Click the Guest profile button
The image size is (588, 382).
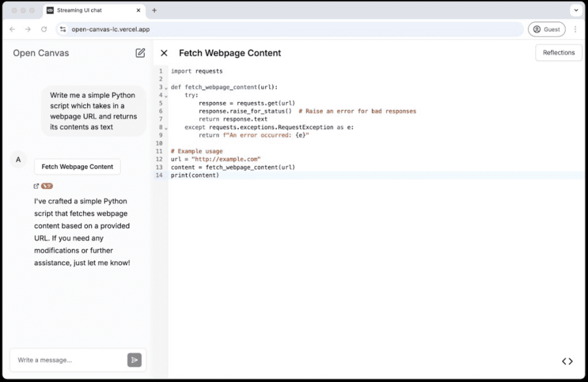tap(546, 29)
